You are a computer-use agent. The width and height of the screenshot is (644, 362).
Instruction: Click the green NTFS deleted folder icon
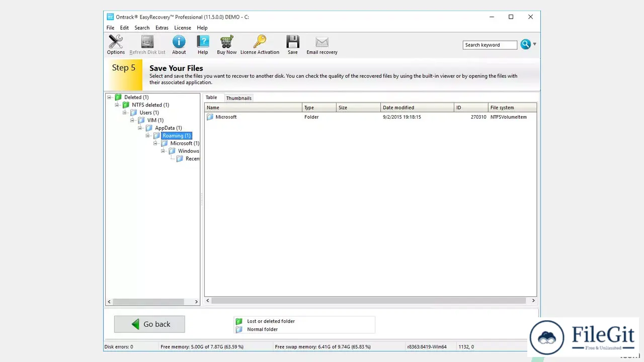[x=126, y=105]
